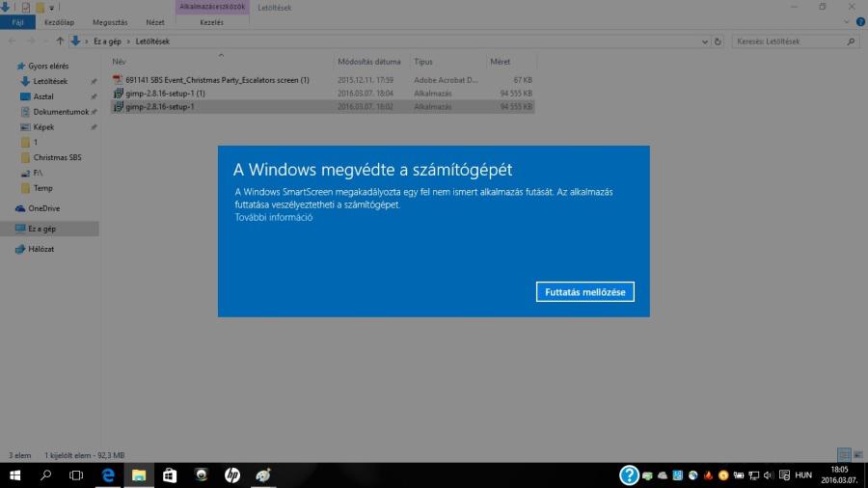868x488 pixels.
Task: Open the volume speaker tray icon
Action: [x=769, y=475]
